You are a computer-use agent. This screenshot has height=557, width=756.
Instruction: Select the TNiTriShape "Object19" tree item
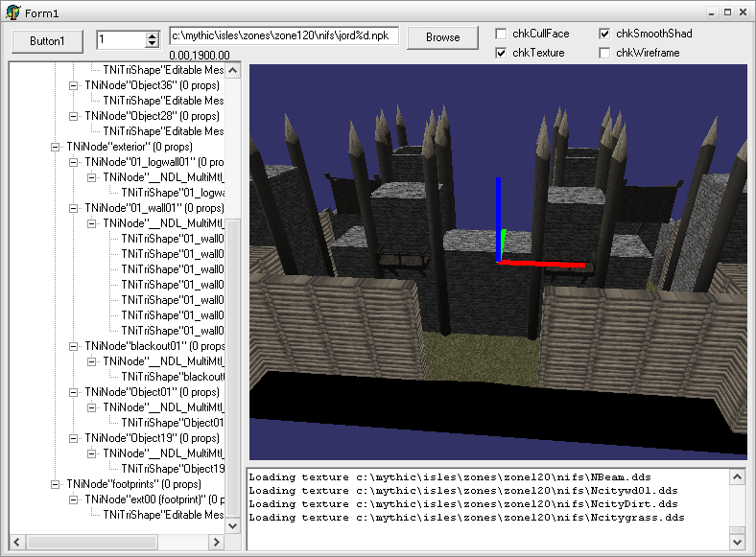173,469
